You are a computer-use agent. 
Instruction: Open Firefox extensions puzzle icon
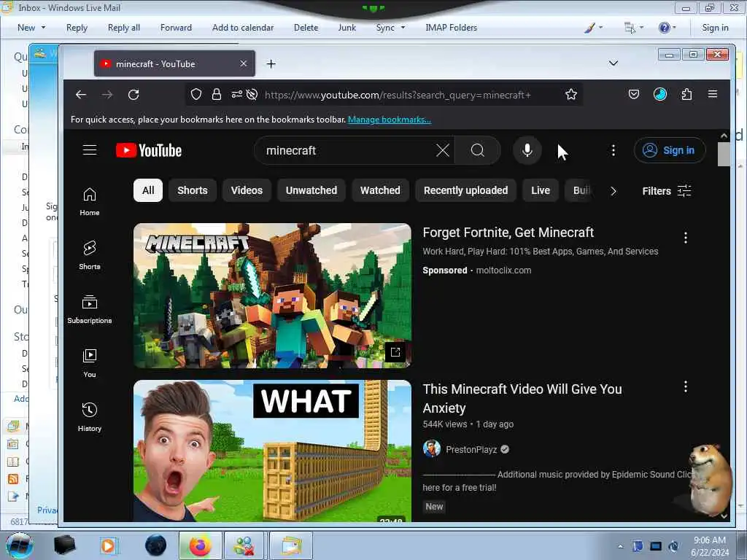coord(686,94)
